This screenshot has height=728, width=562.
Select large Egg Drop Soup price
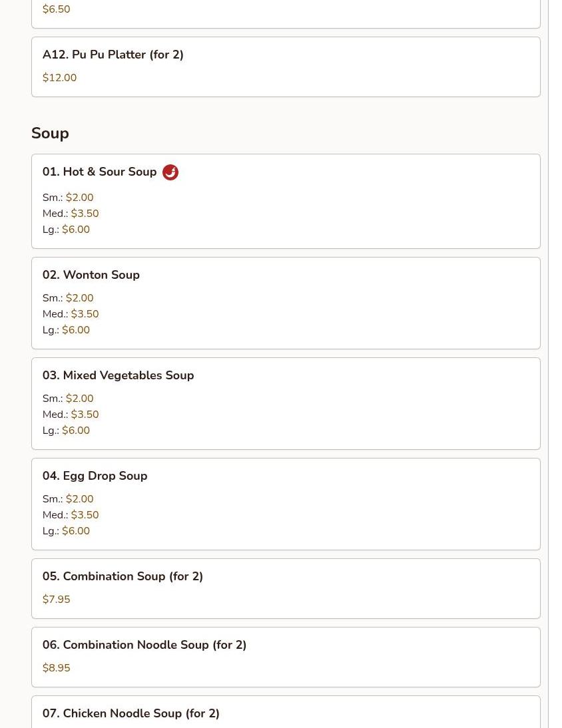[x=76, y=530]
